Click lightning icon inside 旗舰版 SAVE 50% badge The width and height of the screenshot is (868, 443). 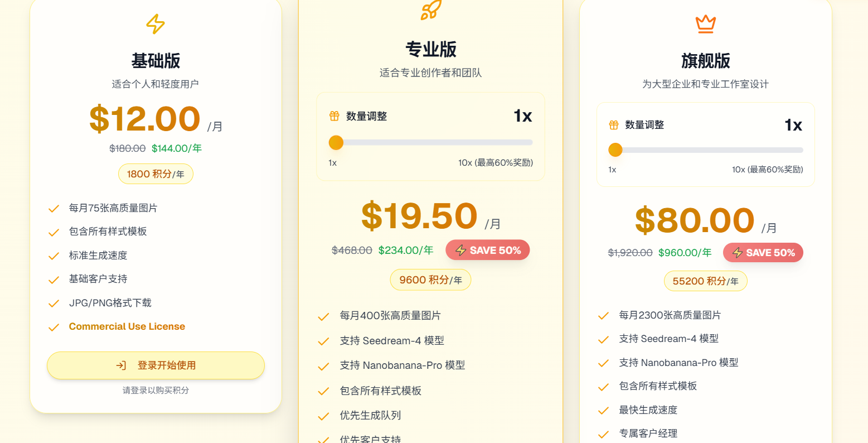(x=737, y=252)
